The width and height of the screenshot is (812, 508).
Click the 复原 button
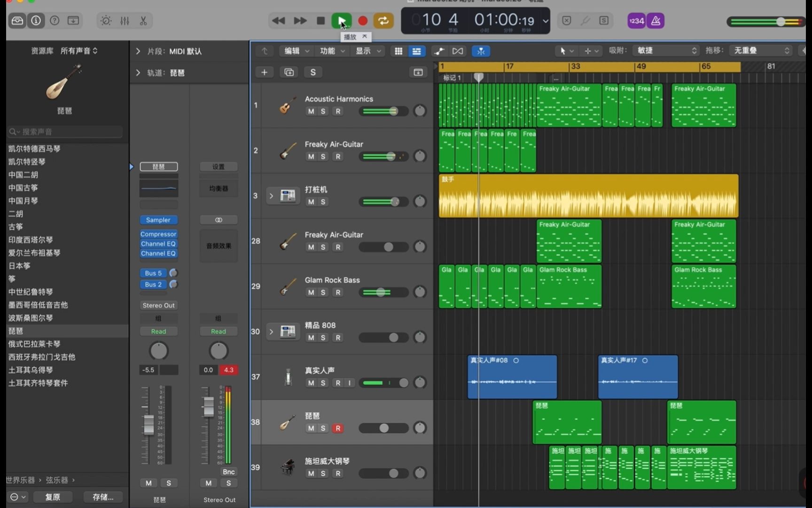click(52, 497)
